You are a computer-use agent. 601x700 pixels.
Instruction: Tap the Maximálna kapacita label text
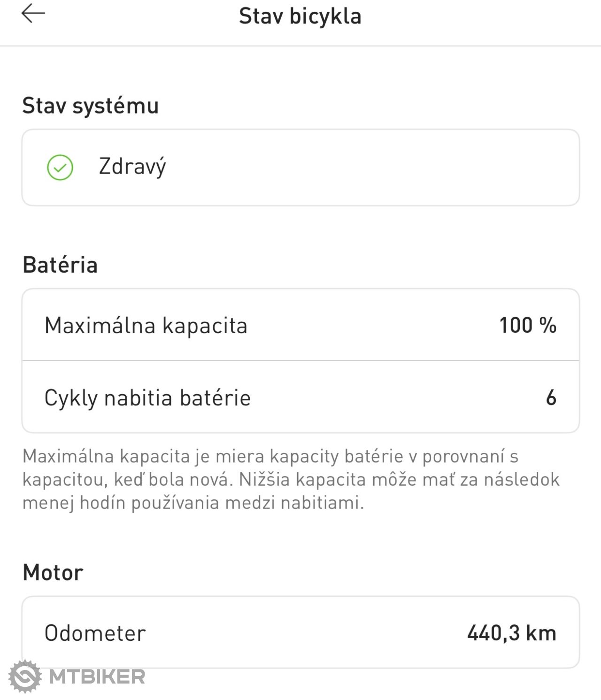146,326
